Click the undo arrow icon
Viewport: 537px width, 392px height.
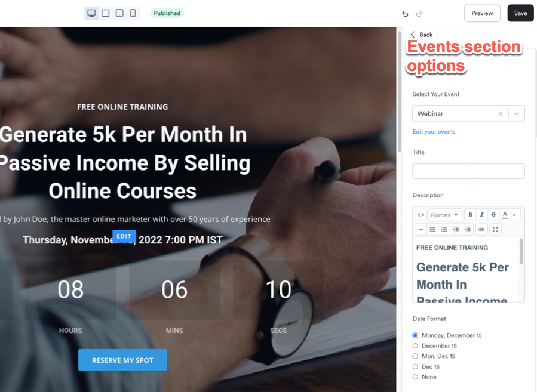click(405, 14)
